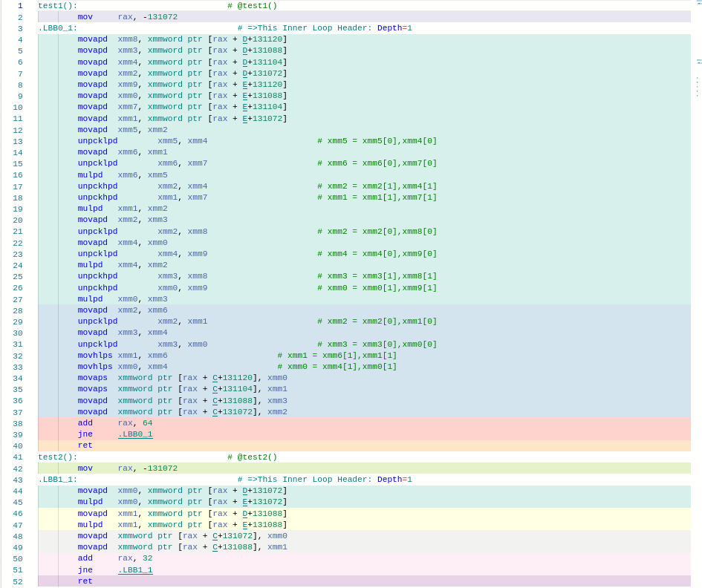The width and height of the screenshot is (702, 588).
Task: Click the .LBB1_1: loop label on line 43
Action: click(57, 480)
